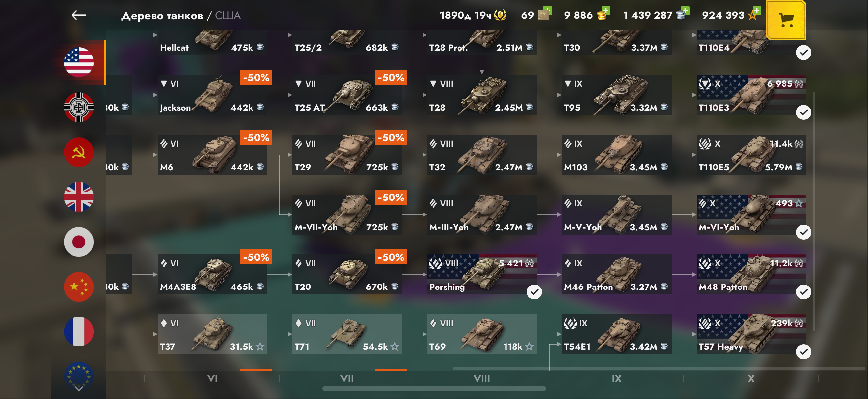Jump to tier X column label
This screenshot has height=399, width=868.
[x=751, y=379]
